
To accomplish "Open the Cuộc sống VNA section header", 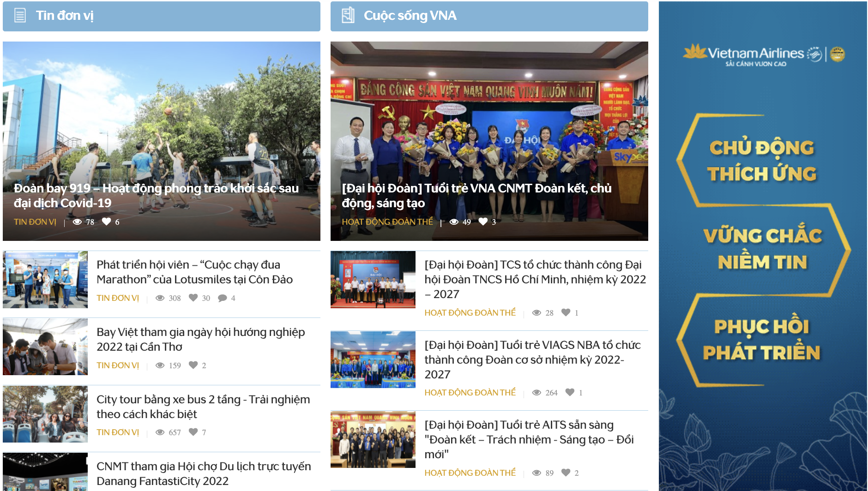I will click(x=410, y=16).
